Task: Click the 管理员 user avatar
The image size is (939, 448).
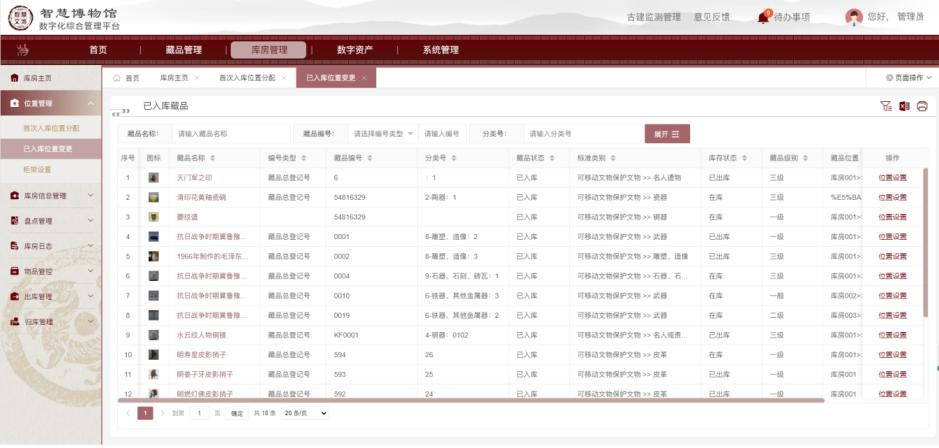Action: [x=853, y=16]
